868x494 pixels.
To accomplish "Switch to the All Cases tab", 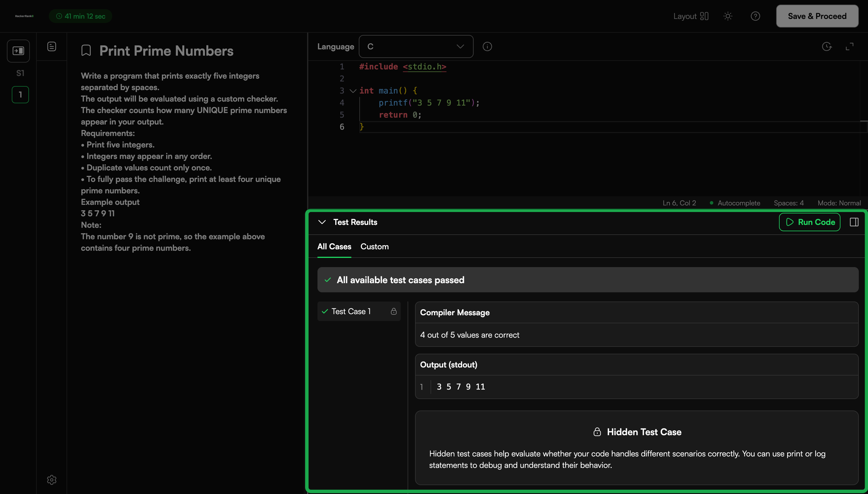I will click(334, 247).
